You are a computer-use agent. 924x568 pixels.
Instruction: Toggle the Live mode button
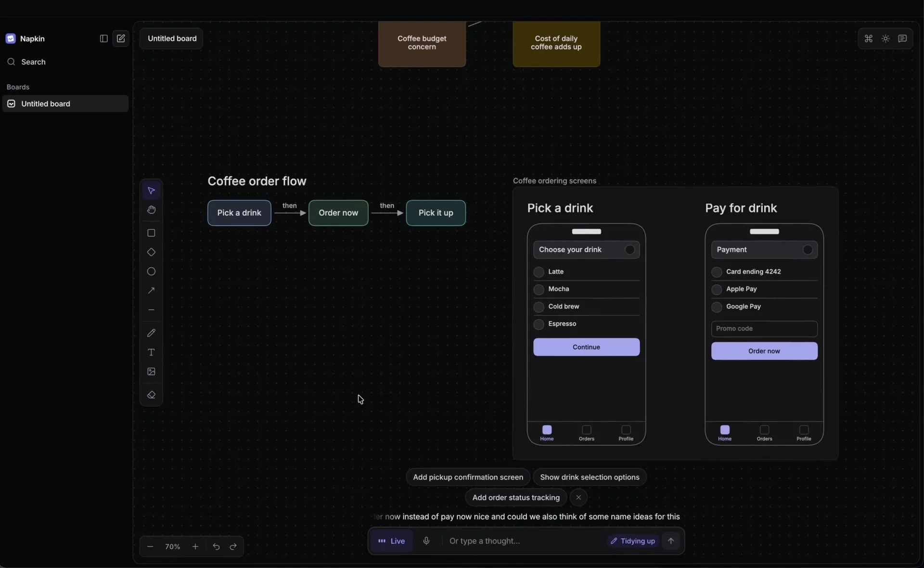tap(391, 541)
